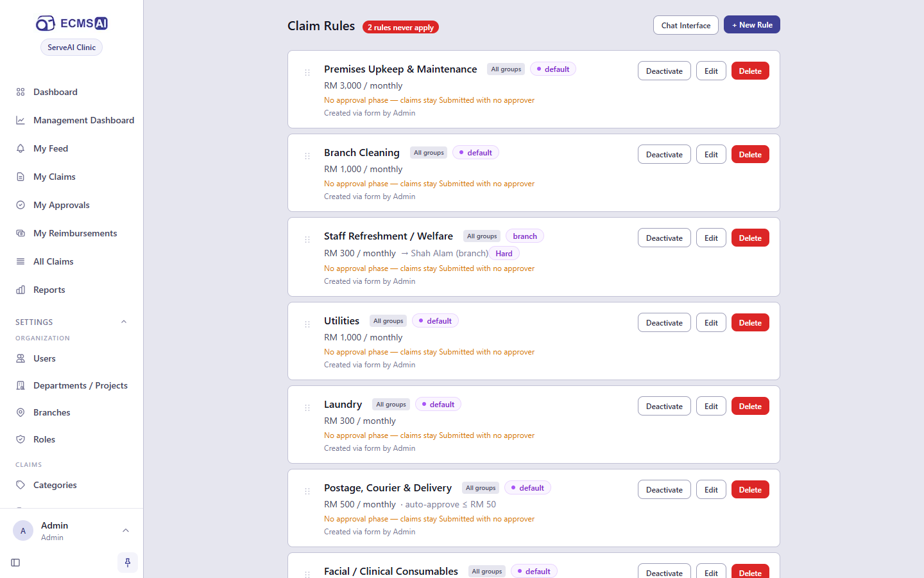
Task: Click the pin sidebar icon
Action: click(x=128, y=563)
